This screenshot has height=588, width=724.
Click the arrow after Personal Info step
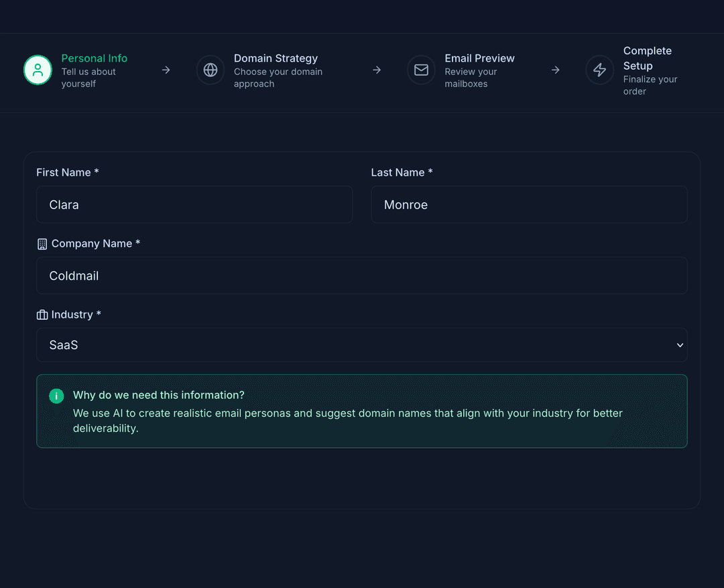pos(166,70)
